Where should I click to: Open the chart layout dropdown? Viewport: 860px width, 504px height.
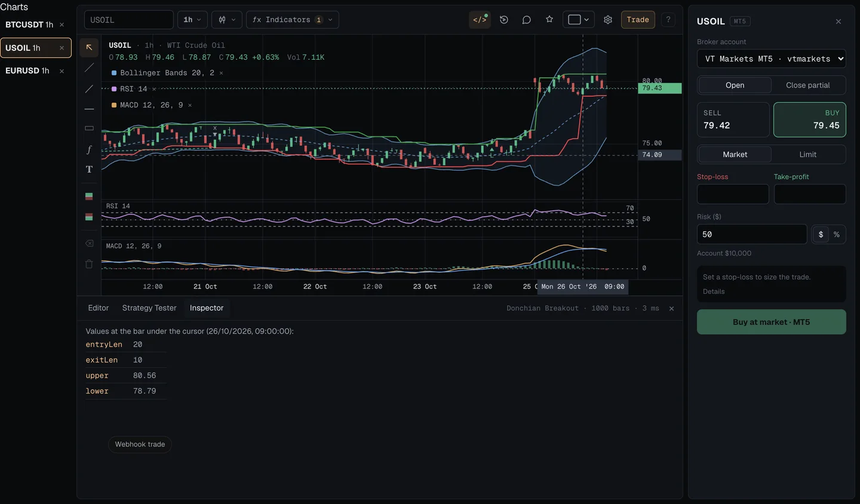[x=579, y=20]
